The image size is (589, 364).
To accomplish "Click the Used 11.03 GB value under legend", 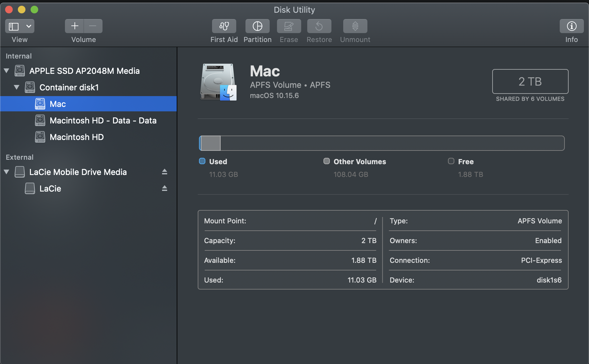I will (x=224, y=174).
